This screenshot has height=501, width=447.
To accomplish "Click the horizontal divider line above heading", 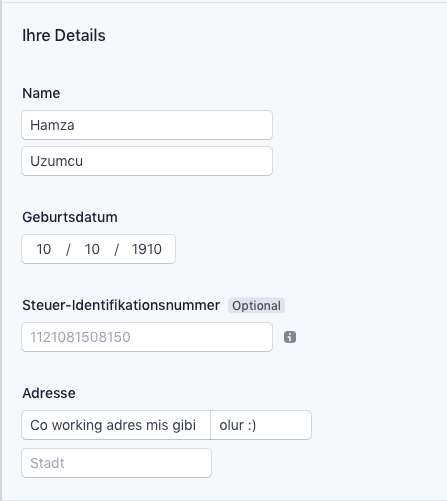I will pos(223,2).
